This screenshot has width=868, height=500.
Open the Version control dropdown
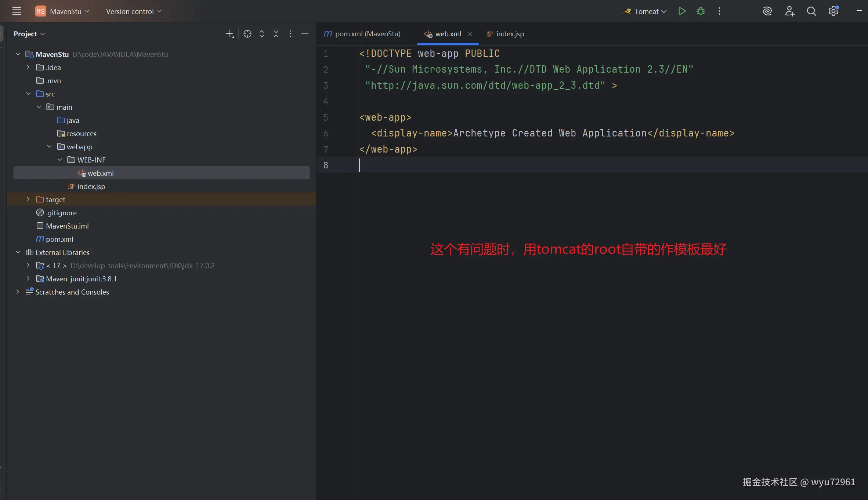pos(134,11)
